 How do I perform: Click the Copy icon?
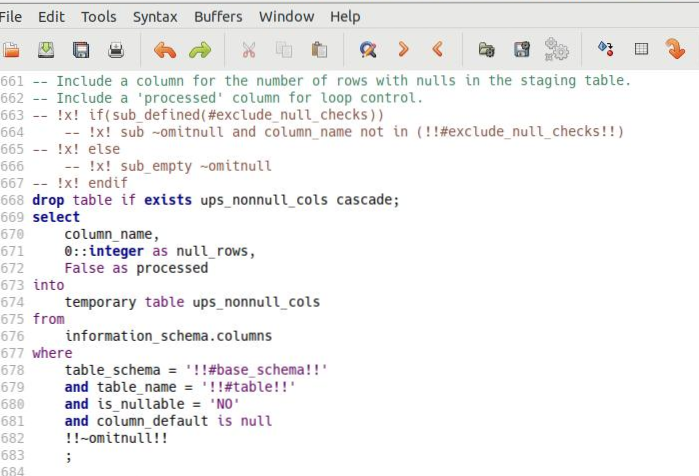tap(284, 49)
